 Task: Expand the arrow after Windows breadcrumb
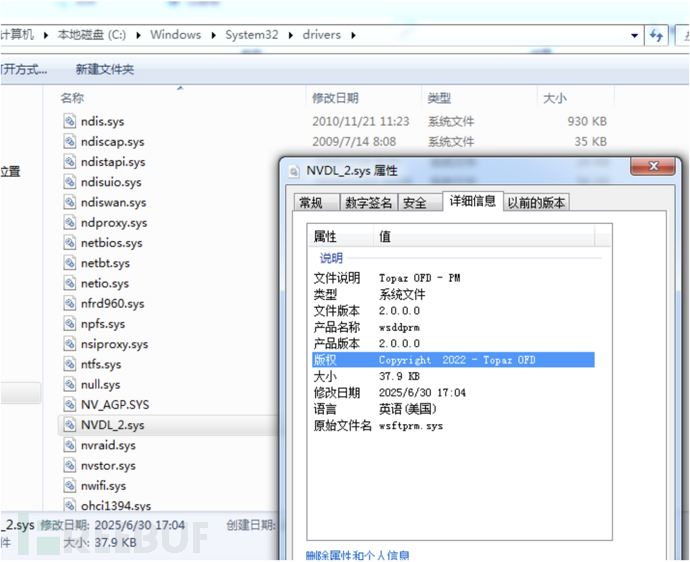(213, 35)
